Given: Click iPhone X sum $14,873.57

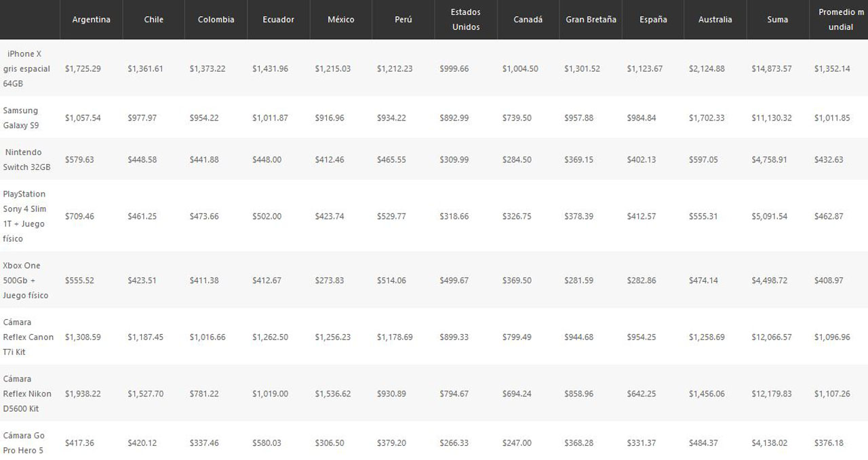Looking at the screenshot, I should coord(772,69).
